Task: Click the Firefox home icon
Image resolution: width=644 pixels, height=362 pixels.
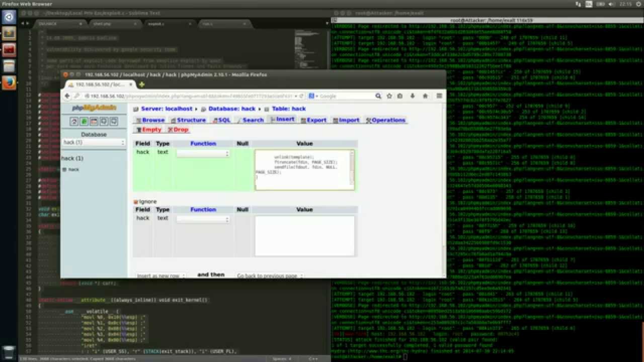Action: pos(425,96)
